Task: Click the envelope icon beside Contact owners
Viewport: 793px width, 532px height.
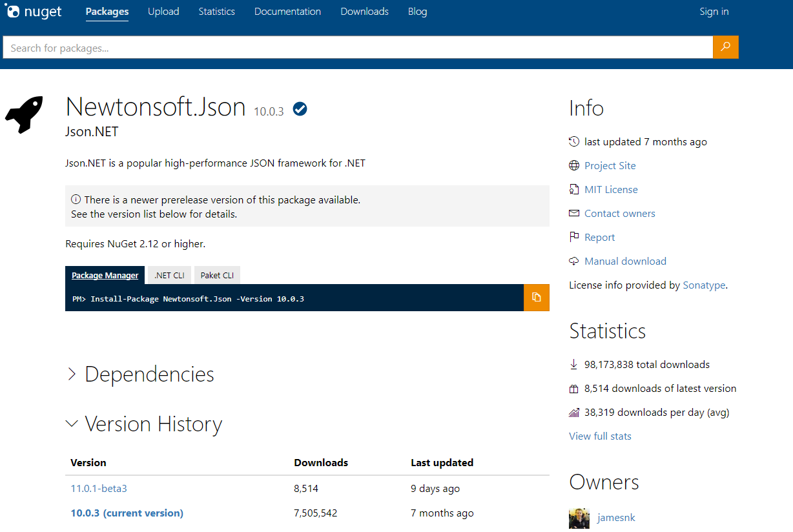Action: 574,213
